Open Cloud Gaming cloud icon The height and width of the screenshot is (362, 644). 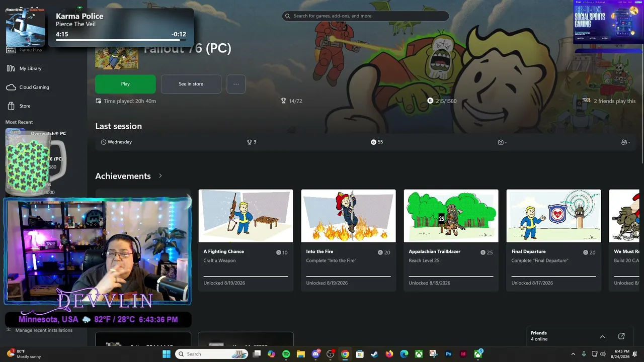pyautogui.click(x=11, y=87)
